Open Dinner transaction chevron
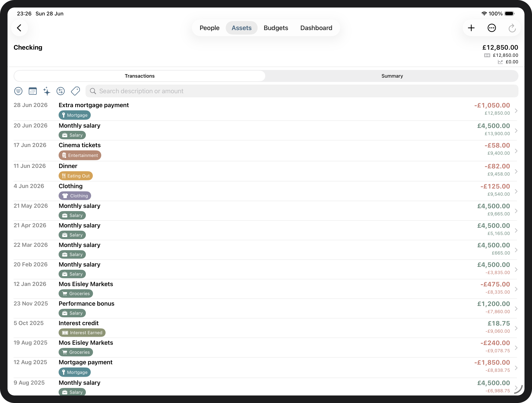 tap(516, 171)
